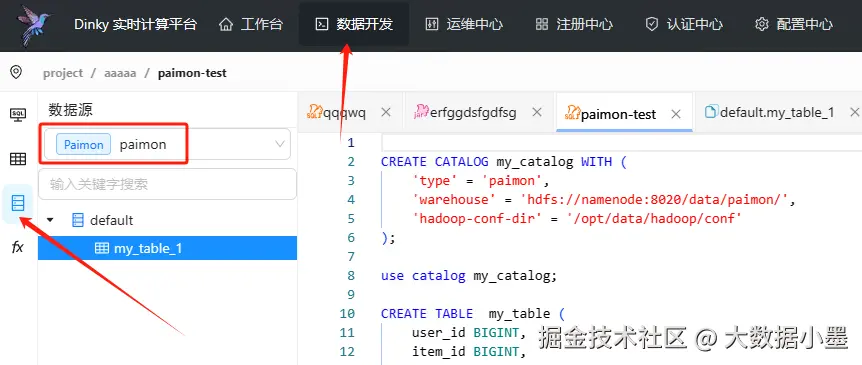Click the database icon beside default
This screenshot has height=365, width=862.
click(x=78, y=220)
